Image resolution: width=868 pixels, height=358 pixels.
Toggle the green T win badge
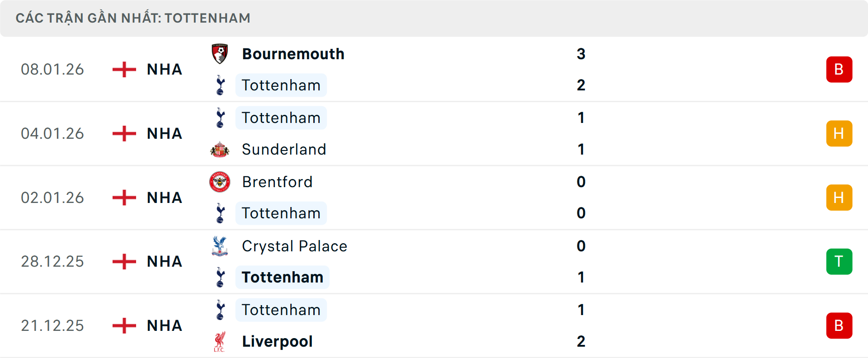coord(839,261)
